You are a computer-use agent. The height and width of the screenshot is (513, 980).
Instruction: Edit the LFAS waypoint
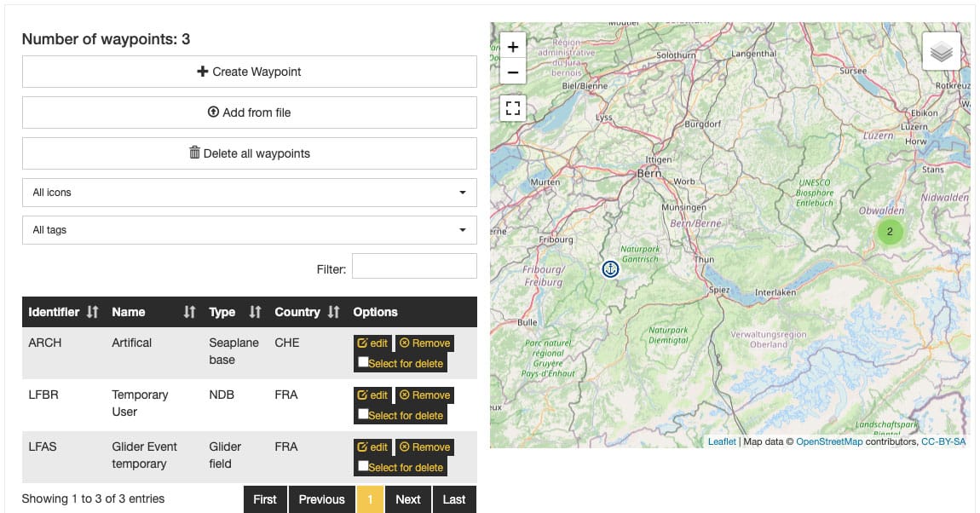pos(372,447)
